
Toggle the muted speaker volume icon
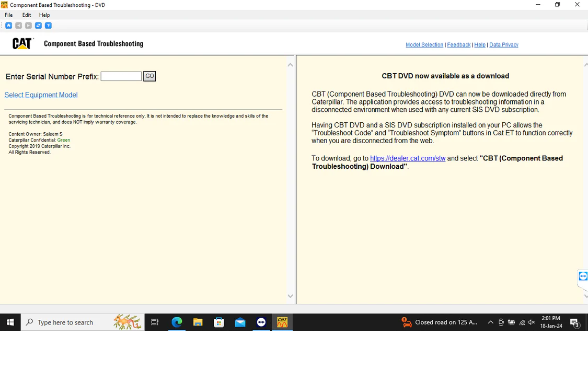(x=532, y=322)
